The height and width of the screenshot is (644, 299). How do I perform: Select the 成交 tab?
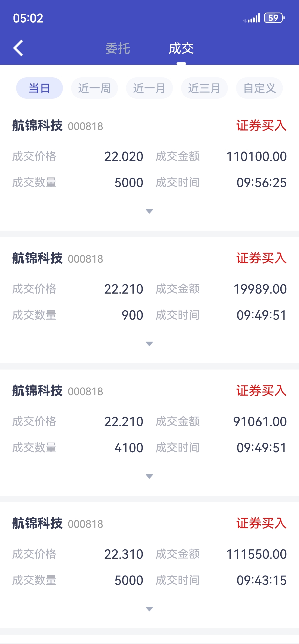pyautogui.click(x=181, y=48)
